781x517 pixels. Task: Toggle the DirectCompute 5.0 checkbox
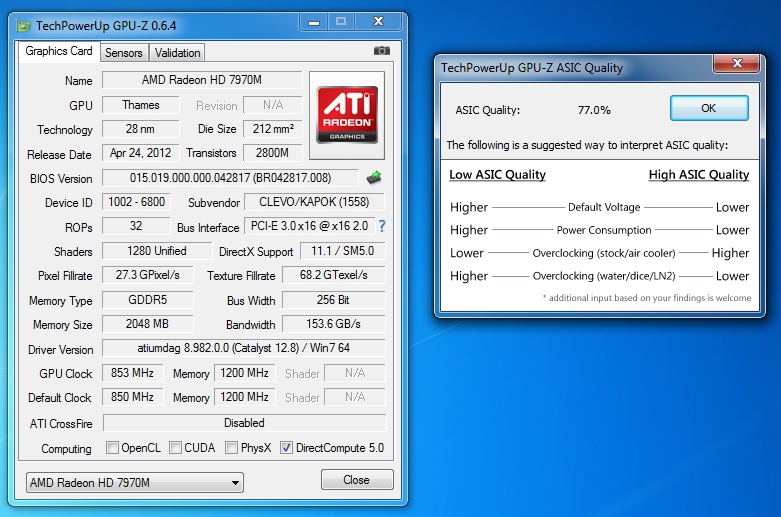tap(286, 448)
